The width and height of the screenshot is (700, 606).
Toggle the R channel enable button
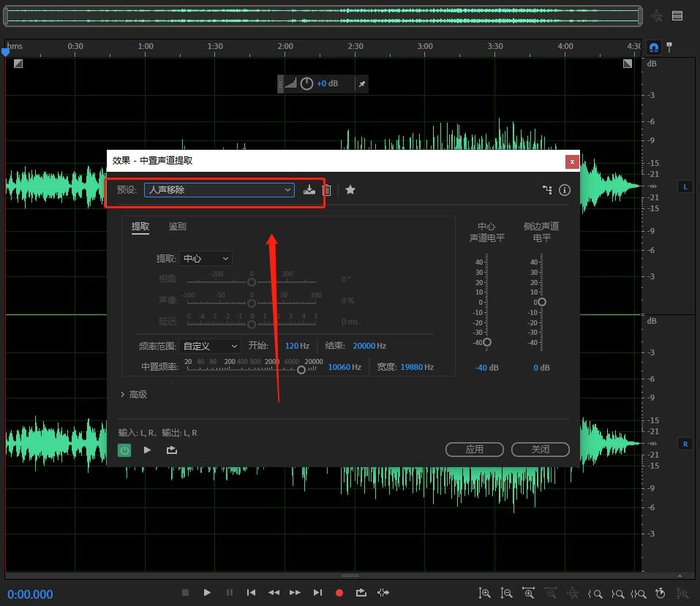[685, 444]
